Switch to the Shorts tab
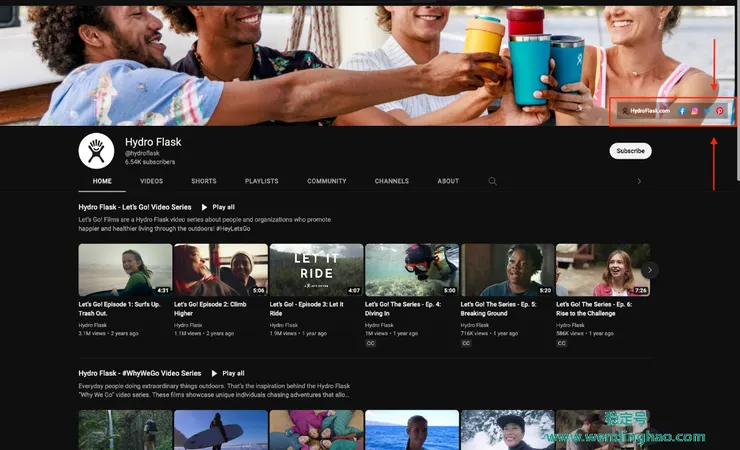Screen dimensions: 740x450 (x=204, y=181)
